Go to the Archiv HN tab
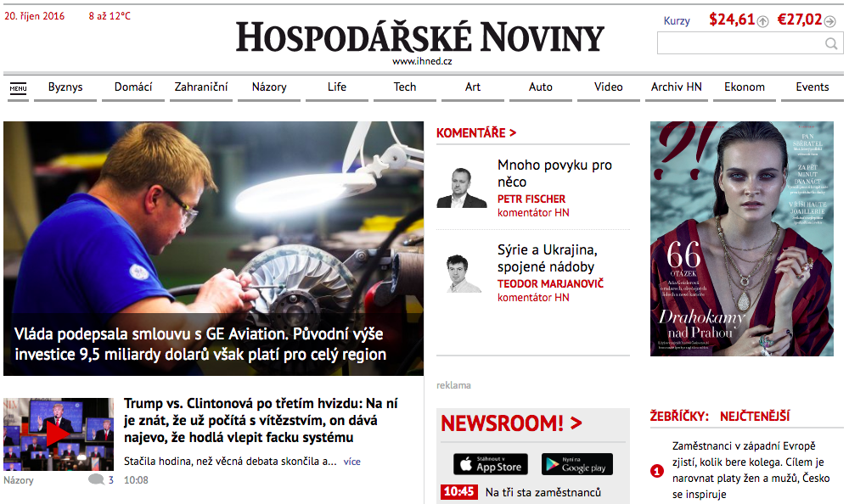This screenshot has height=504, width=849. click(x=677, y=87)
